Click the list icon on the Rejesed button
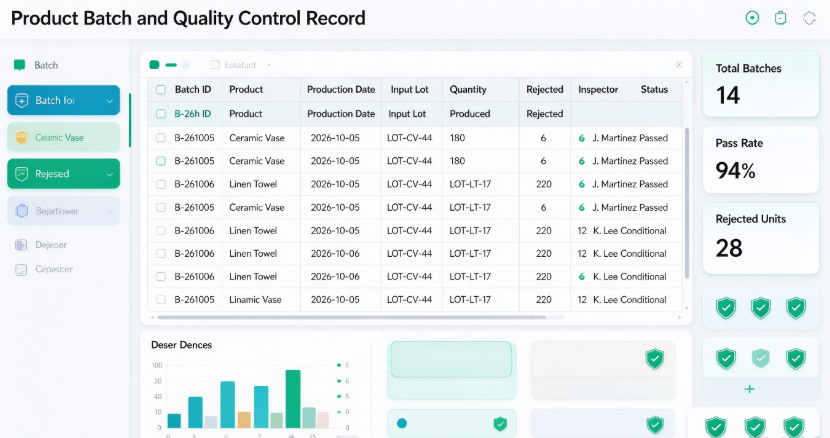830x438 pixels. (x=22, y=174)
